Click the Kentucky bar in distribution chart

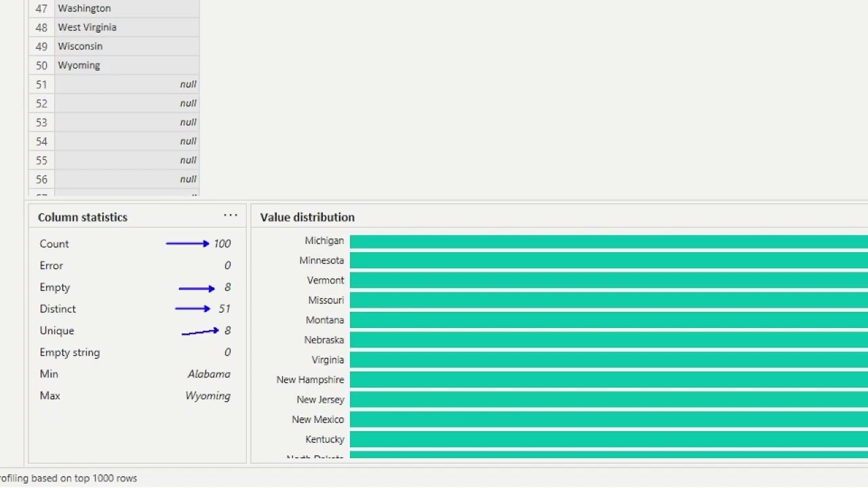pos(609,439)
